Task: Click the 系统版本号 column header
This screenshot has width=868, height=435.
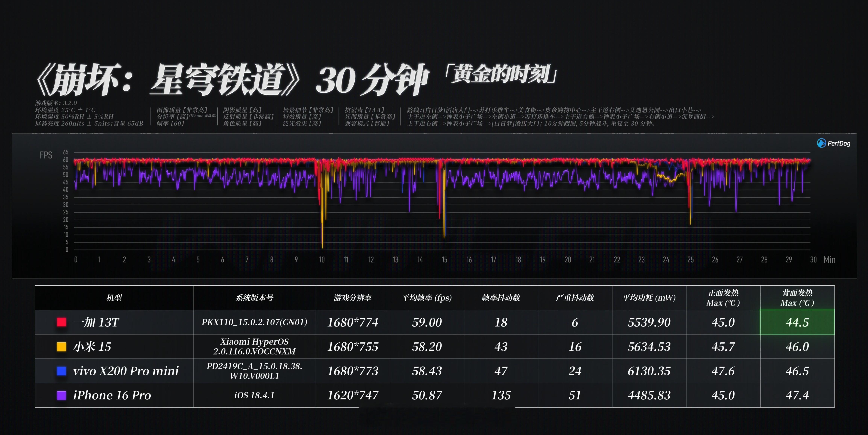Action: (x=254, y=298)
